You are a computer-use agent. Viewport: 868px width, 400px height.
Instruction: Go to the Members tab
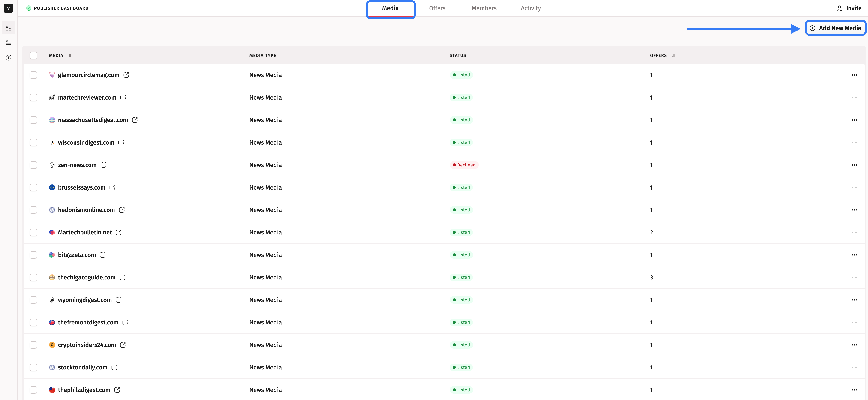click(484, 8)
